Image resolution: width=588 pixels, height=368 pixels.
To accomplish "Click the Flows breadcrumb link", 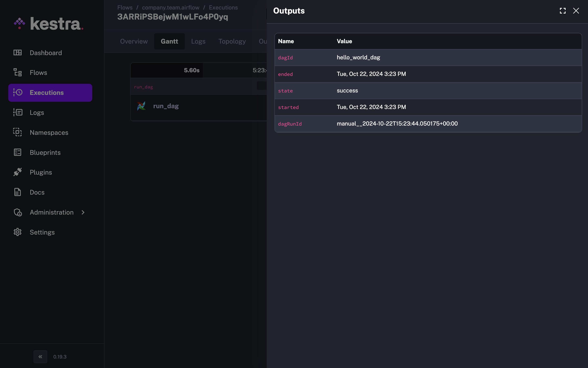I will click(125, 7).
